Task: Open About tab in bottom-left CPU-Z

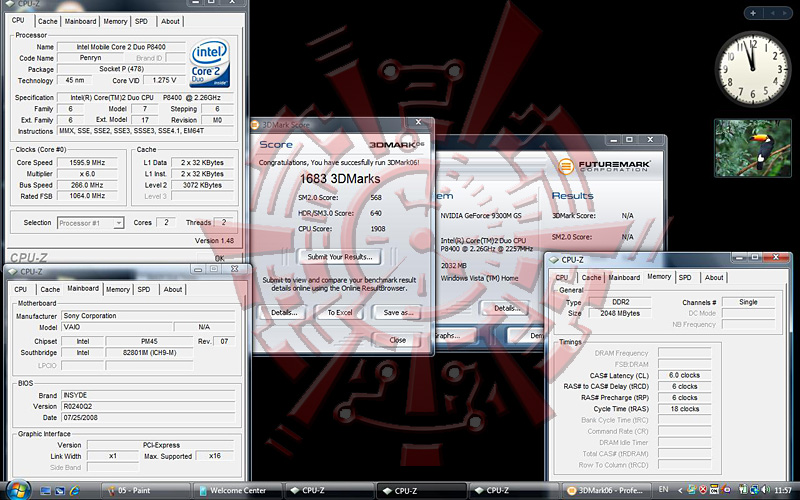Action: click(x=172, y=289)
